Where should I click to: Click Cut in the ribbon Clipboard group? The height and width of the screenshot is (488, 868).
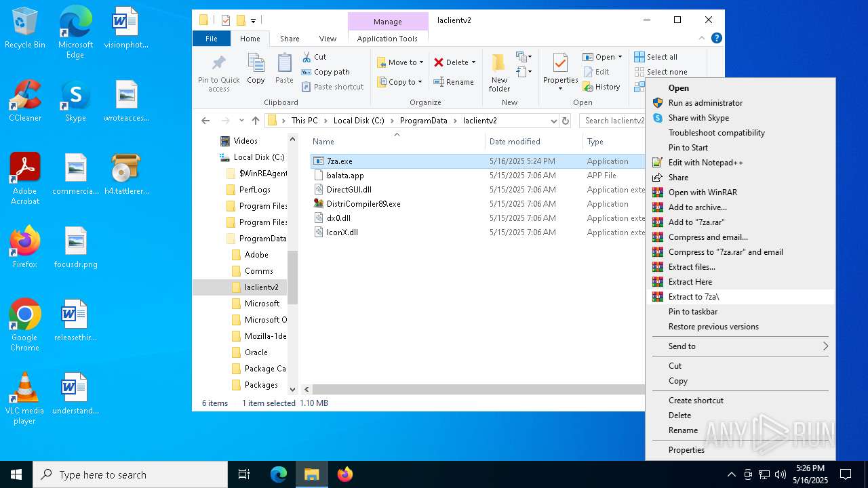(314, 57)
